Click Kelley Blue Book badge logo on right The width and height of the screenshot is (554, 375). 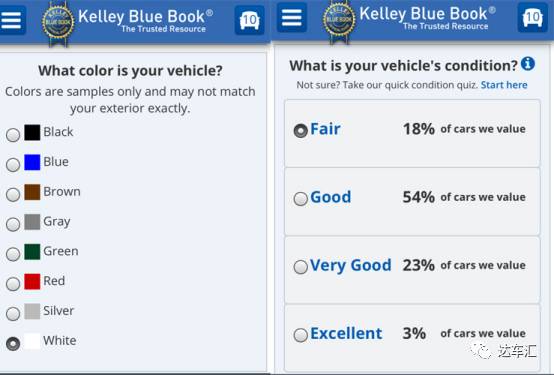339,21
